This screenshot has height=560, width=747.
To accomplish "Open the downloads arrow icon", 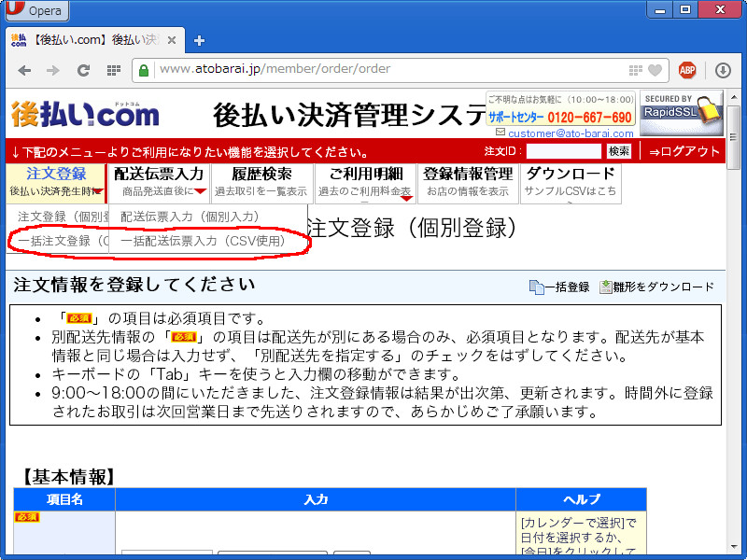I will (723, 70).
